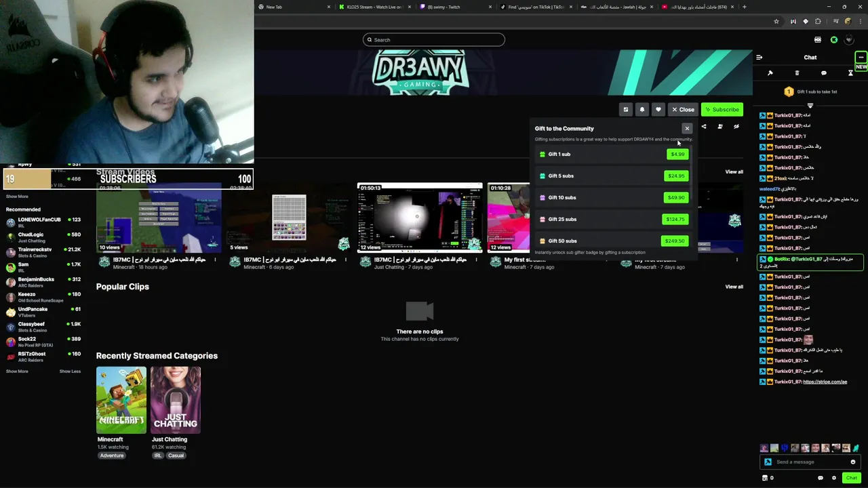
Task: Switch to KLO25 Stream Kick tab
Action: pos(374,7)
